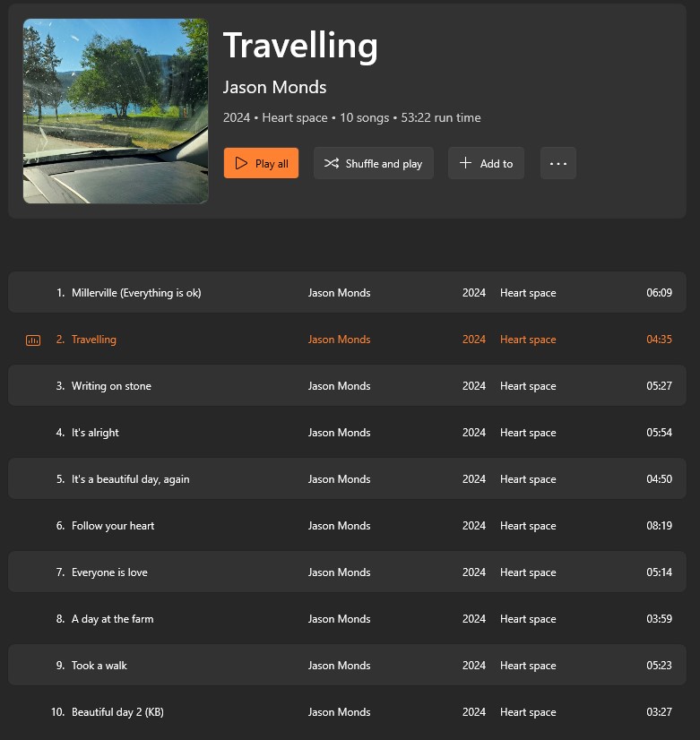Click the Travelling album cover art

pyautogui.click(x=116, y=111)
